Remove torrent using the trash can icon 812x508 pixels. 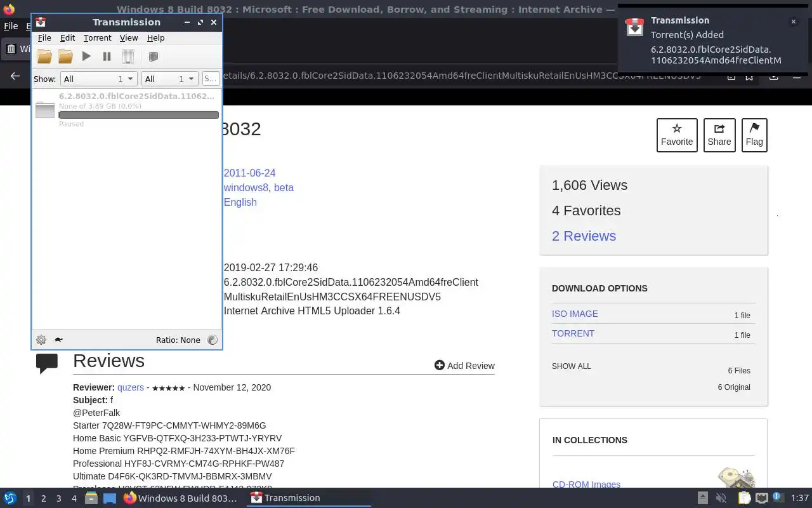tap(128, 57)
